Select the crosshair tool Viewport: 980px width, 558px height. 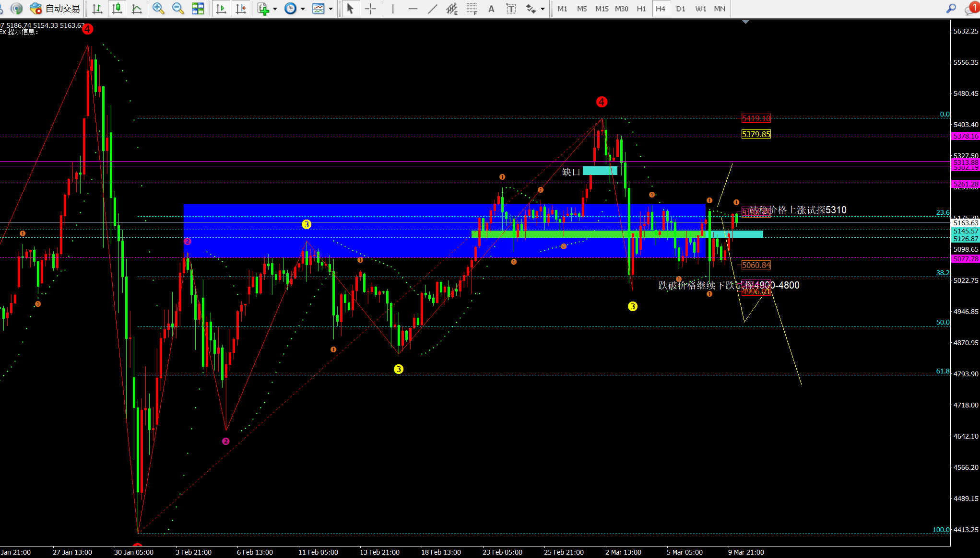370,9
